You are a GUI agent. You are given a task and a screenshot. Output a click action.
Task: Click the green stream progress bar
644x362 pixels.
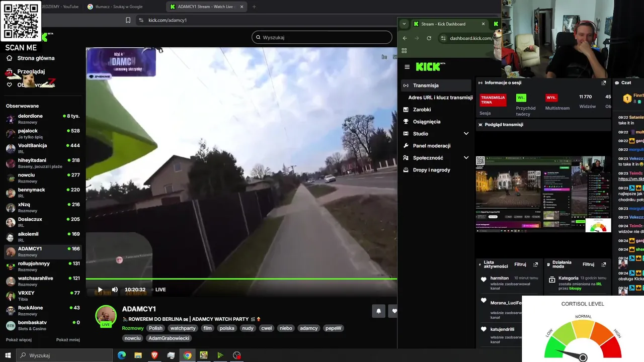coord(242,279)
